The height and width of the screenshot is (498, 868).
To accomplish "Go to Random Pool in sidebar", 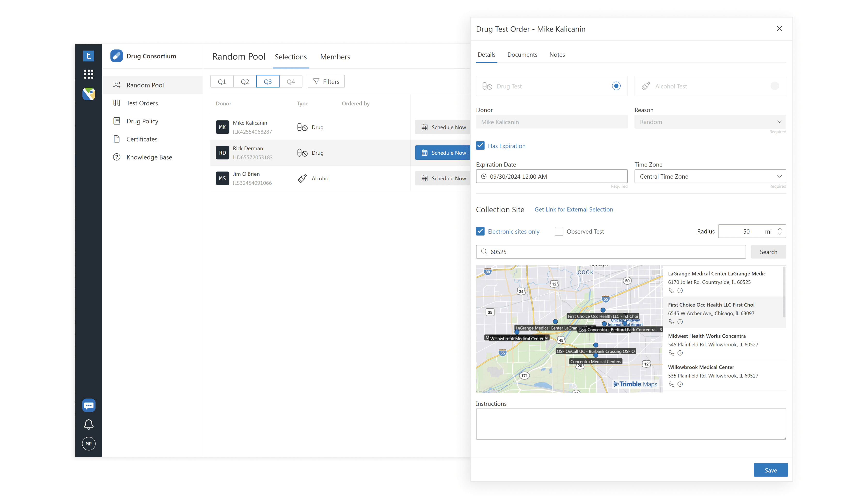I will tap(153, 85).
